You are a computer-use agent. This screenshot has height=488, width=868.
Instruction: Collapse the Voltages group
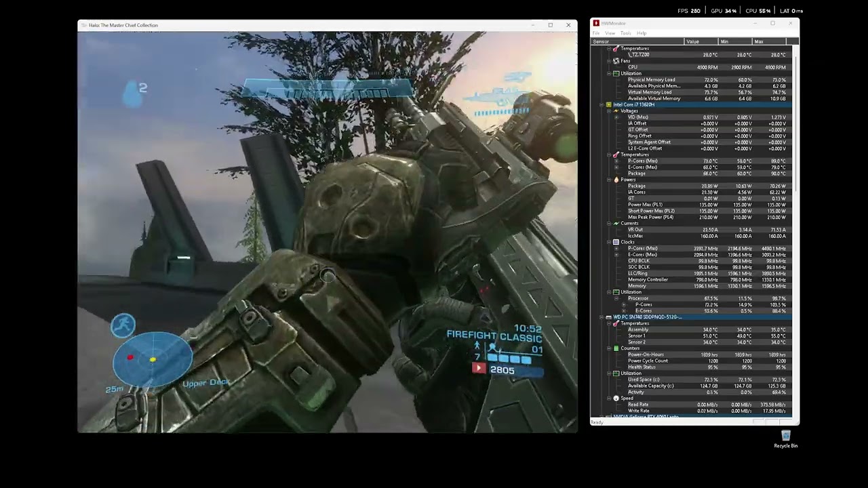(609, 110)
